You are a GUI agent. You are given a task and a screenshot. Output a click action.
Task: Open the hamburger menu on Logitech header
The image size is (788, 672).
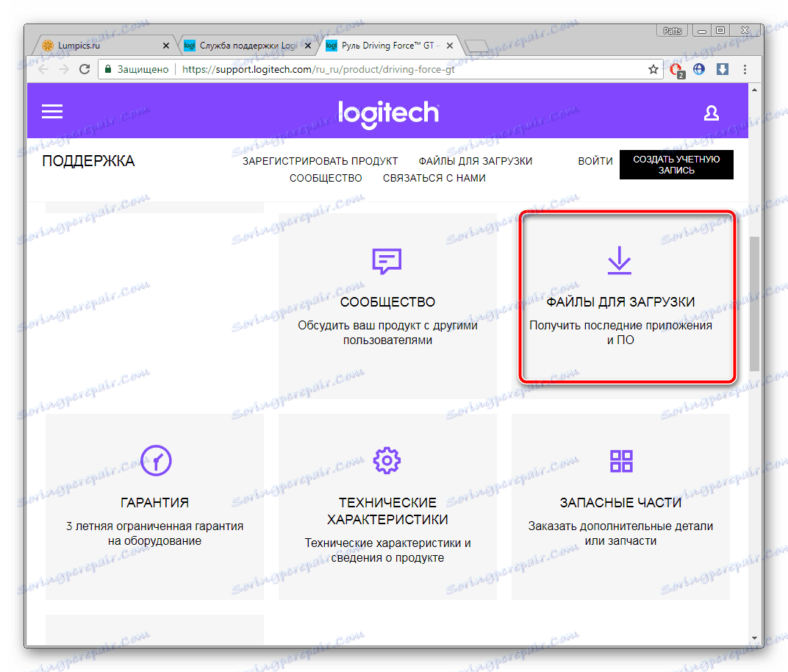coord(51,111)
